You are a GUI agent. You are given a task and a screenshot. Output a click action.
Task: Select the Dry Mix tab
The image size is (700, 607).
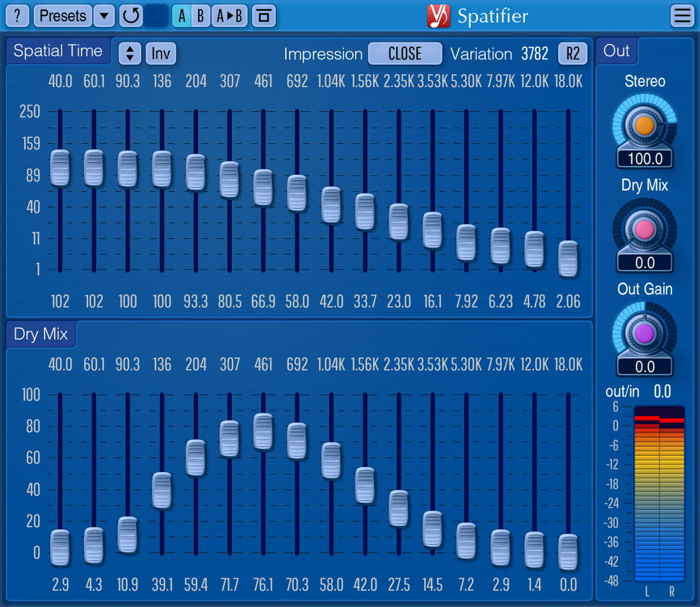pos(41,334)
